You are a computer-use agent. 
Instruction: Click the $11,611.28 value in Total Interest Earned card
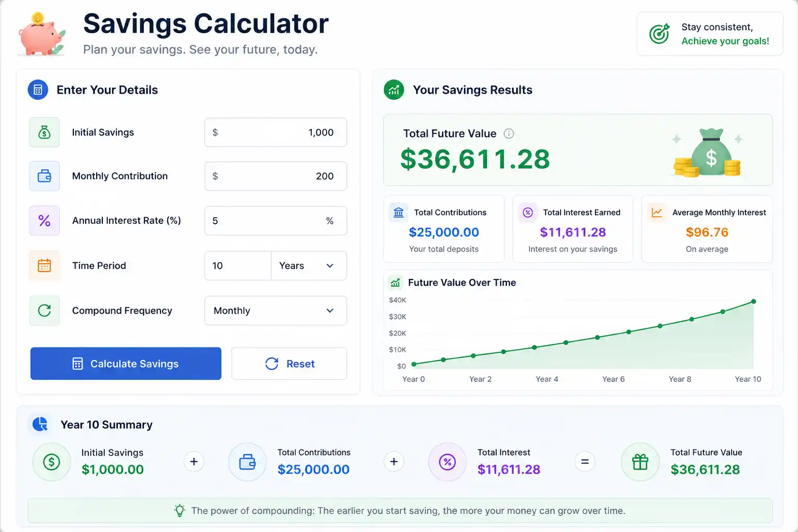[x=573, y=232]
